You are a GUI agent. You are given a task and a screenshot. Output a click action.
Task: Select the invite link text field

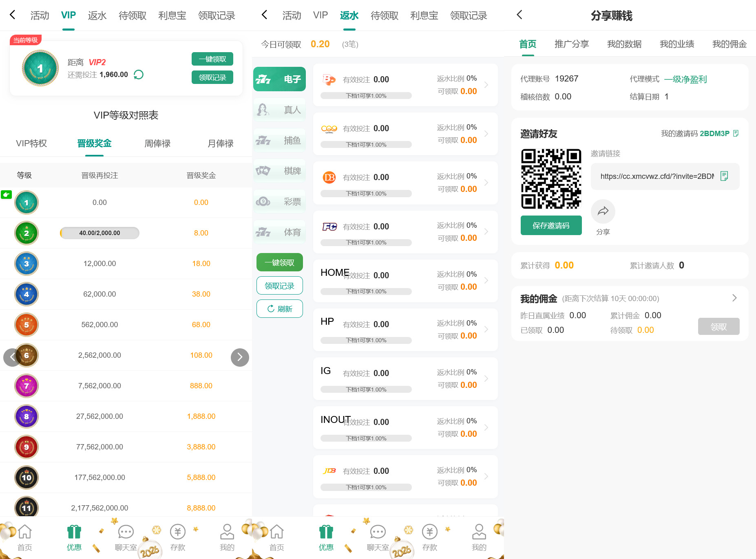tap(657, 176)
